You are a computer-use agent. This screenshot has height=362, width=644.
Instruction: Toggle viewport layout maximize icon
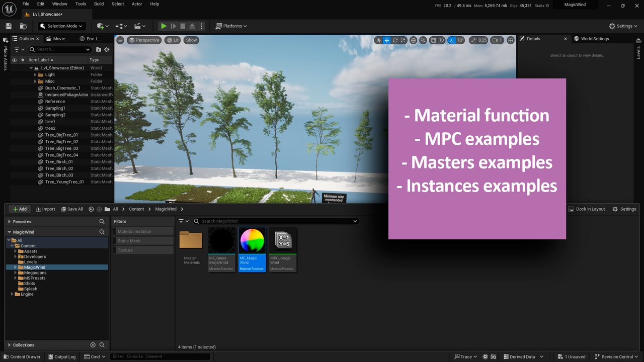coord(510,40)
